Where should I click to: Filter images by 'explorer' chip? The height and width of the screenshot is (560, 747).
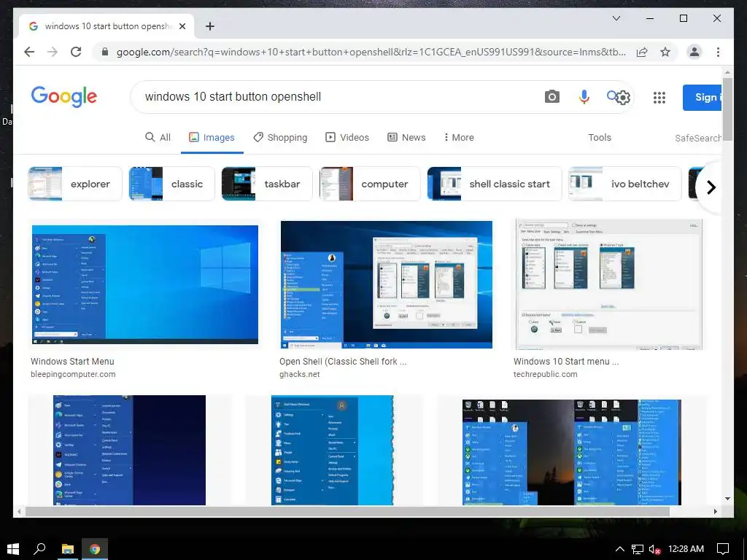click(x=75, y=184)
